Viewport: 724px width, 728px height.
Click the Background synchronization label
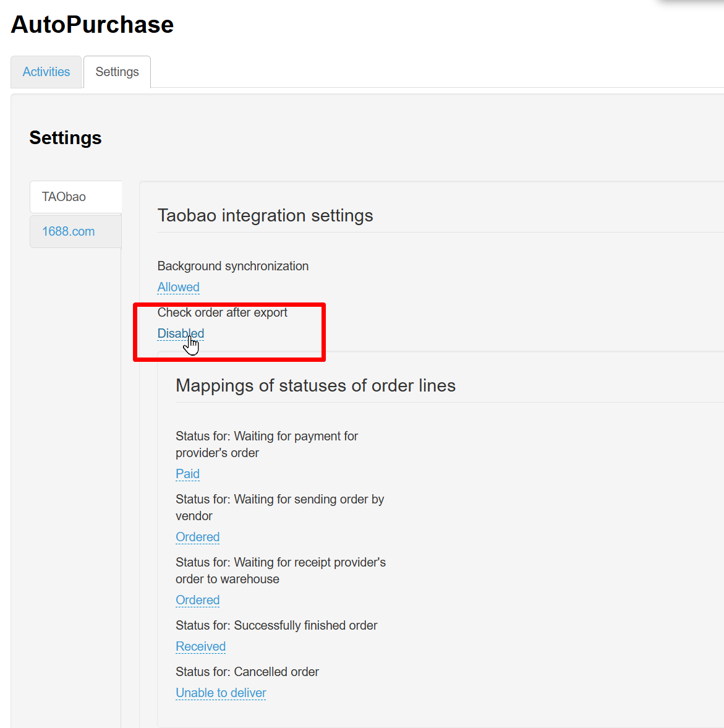(232, 266)
